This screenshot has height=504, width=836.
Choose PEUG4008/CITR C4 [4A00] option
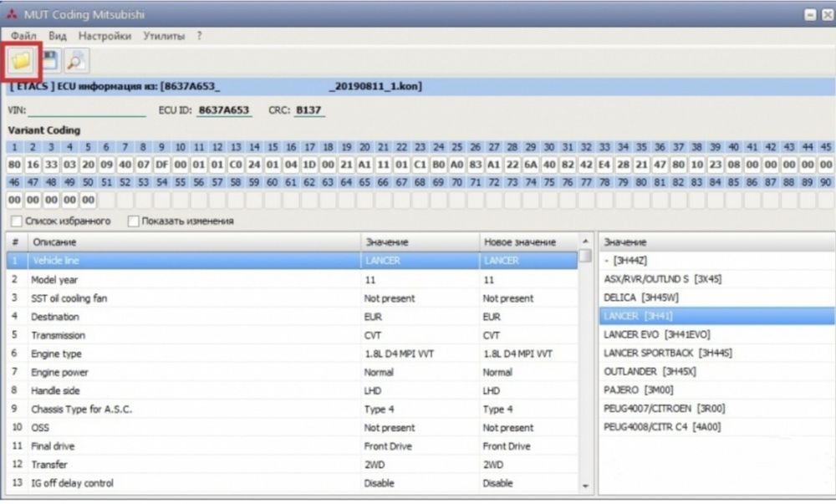point(716,427)
